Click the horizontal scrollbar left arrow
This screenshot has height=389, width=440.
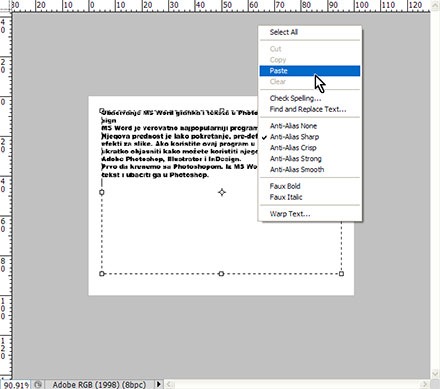pos(169,384)
